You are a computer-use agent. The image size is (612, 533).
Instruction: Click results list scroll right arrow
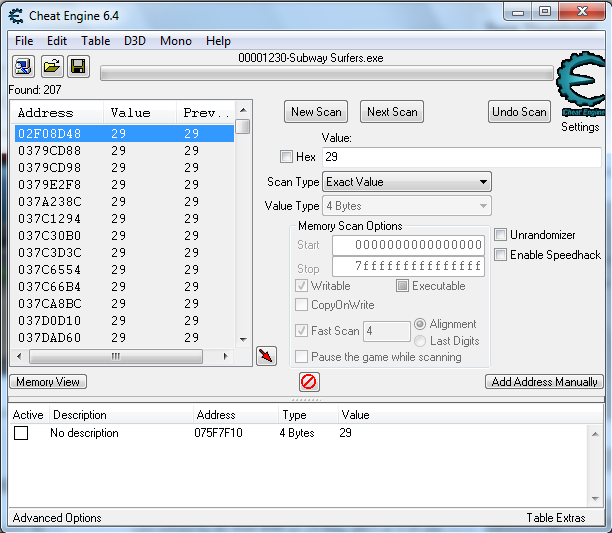[225, 356]
